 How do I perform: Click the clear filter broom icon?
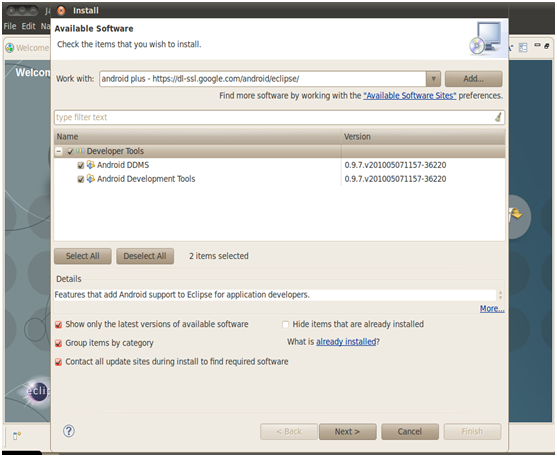tap(498, 117)
